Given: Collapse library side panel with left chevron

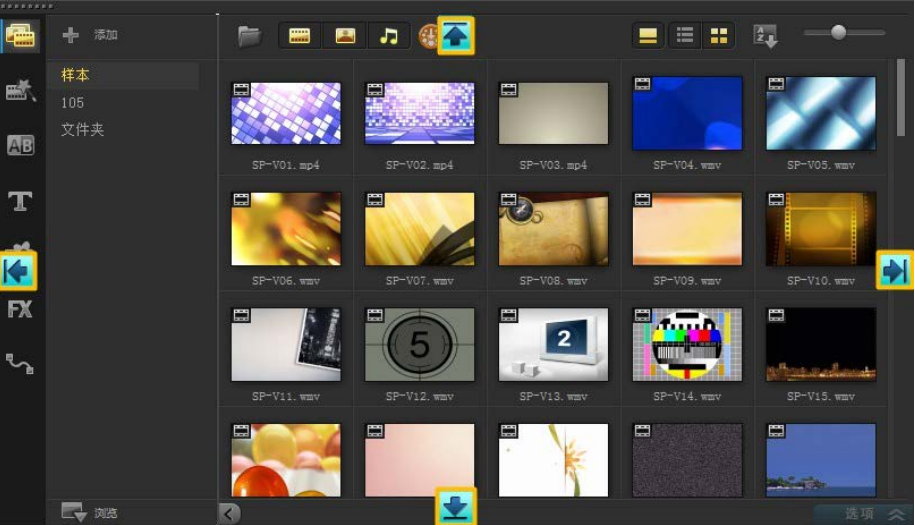Looking at the screenshot, I should (x=230, y=514).
